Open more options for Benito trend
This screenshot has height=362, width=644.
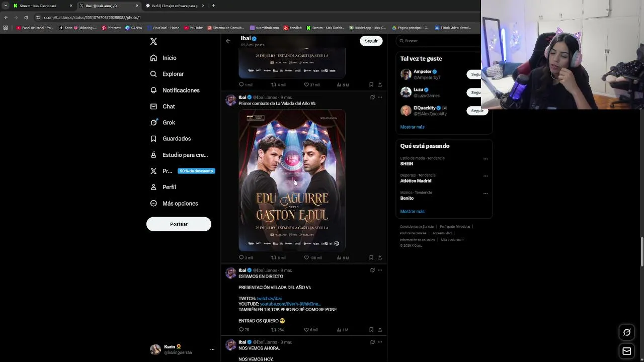tap(486, 193)
